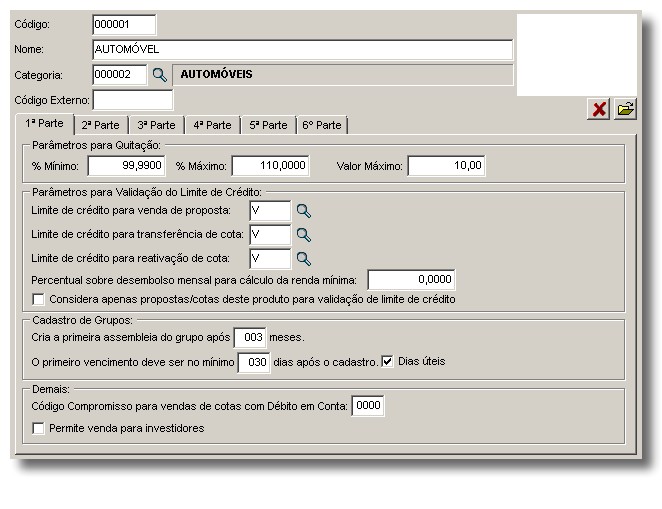Image resolution: width=662 pixels, height=509 pixels.
Task: Click the Nome field containing AUTOMÓVEL
Action: 302,50
